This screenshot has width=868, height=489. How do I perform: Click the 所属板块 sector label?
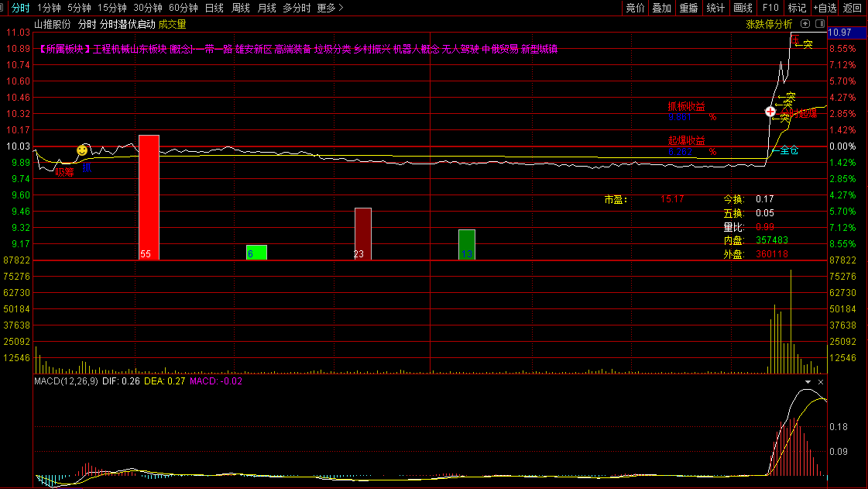(x=65, y=50)
